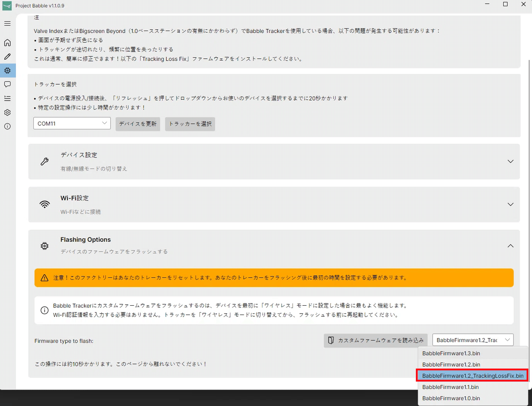Screen dimensions: 532x406
Task: Click the Wi-Fi signal icon
Action: point(44,205)
